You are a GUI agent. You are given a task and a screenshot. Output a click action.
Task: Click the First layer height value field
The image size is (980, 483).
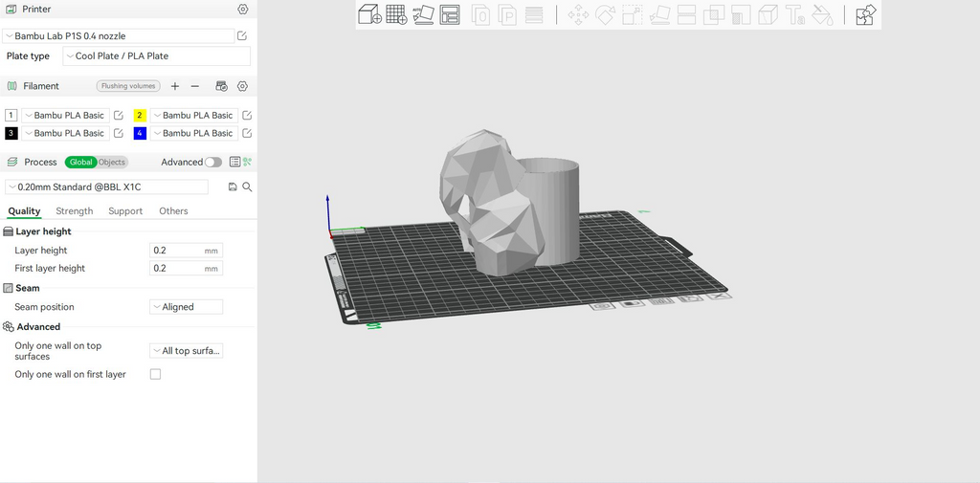(x=187, y=268)
